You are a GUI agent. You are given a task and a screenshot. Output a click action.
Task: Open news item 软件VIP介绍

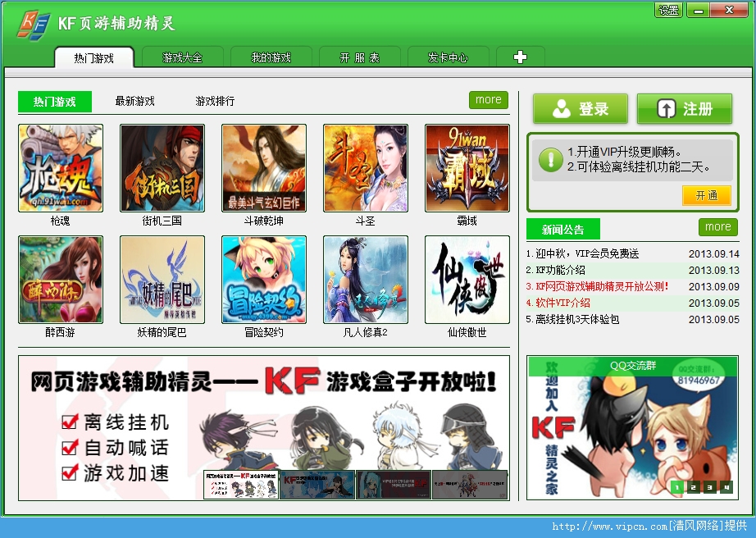click(x=562, y=303)
